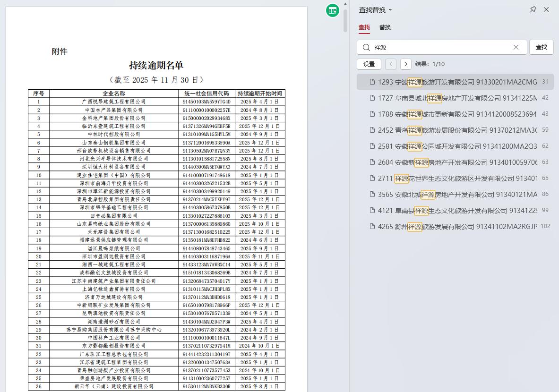Open the 设置 options button
Image resolution: width=559 pixels, height=392 pixels.
pyautogui.click(x=369, y=64)
